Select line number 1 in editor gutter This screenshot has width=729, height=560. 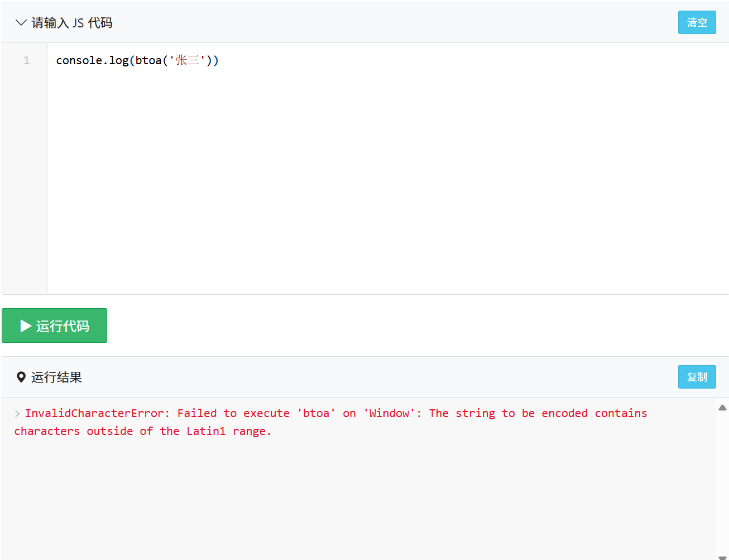26,60
